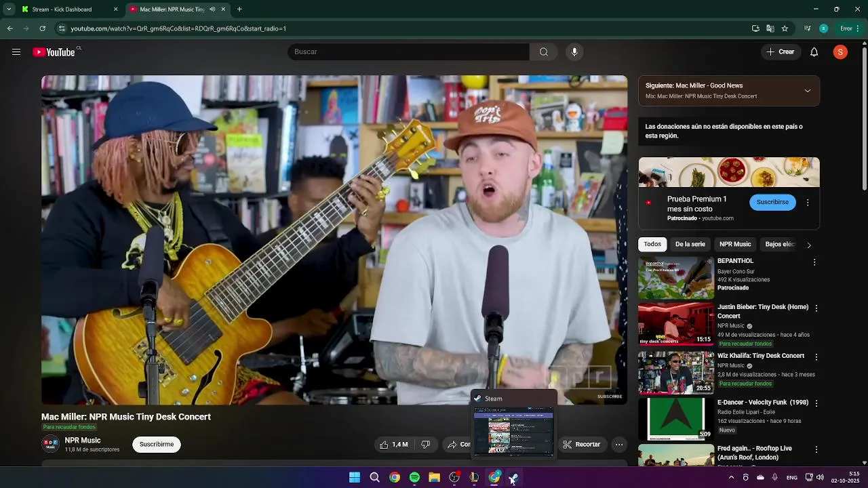Show hidden system tray icons

click(x=731, y=478)
